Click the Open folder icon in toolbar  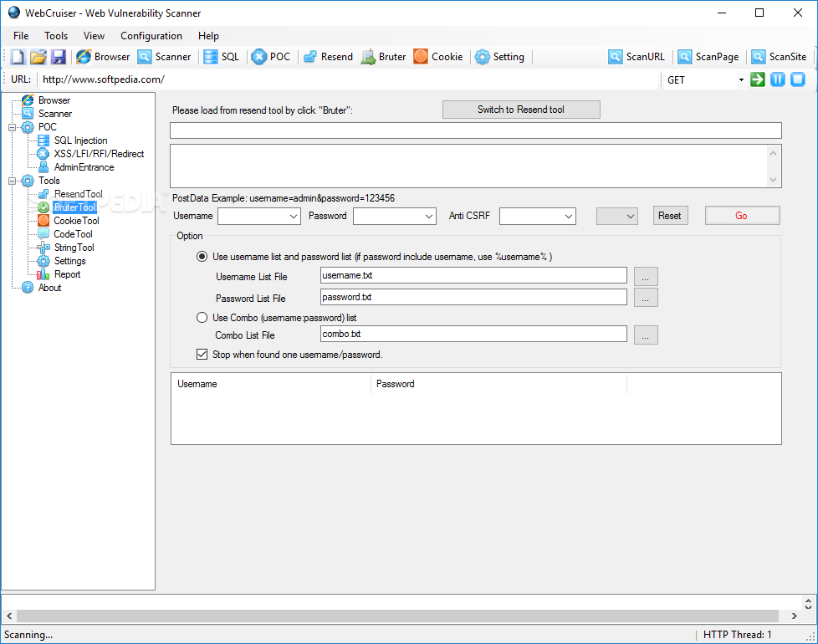coord(38,57)
